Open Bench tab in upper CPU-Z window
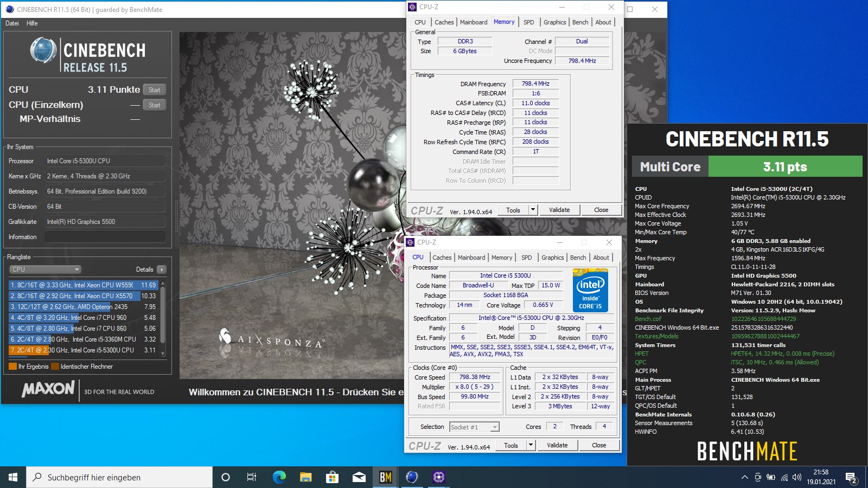This screenshot has width=868, height=488. [x=580, y=22]
